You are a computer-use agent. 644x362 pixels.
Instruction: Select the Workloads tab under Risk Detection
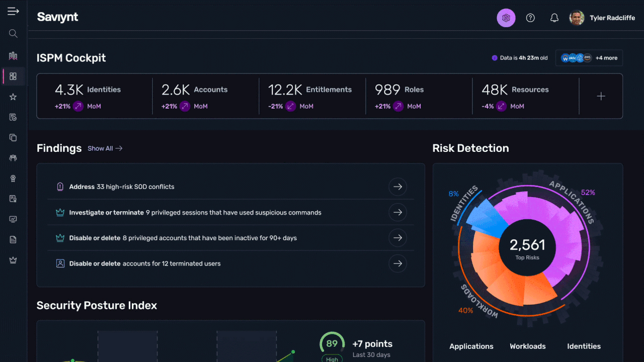pyautogui.click(x=527, y=346)
